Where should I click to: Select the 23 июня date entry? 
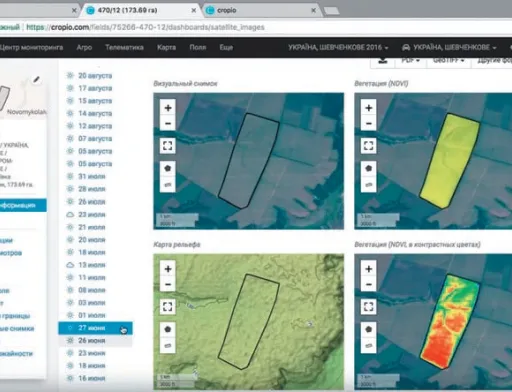coord(92,353)
